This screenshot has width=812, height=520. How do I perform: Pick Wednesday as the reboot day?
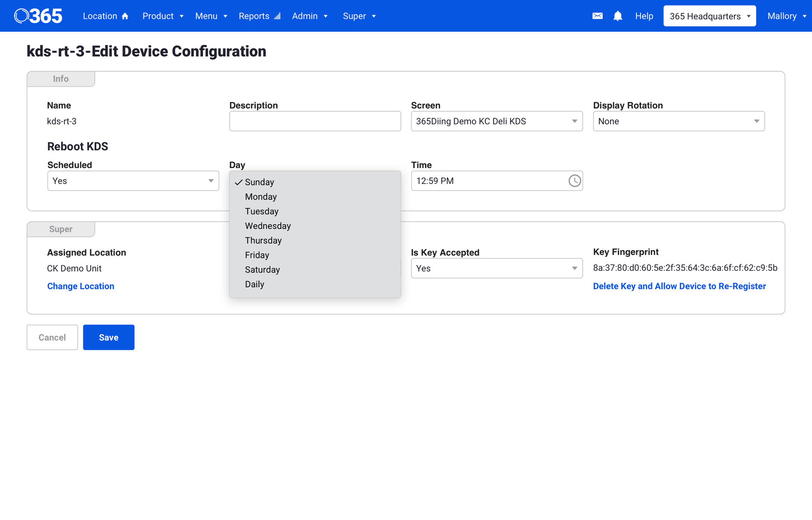268,226
